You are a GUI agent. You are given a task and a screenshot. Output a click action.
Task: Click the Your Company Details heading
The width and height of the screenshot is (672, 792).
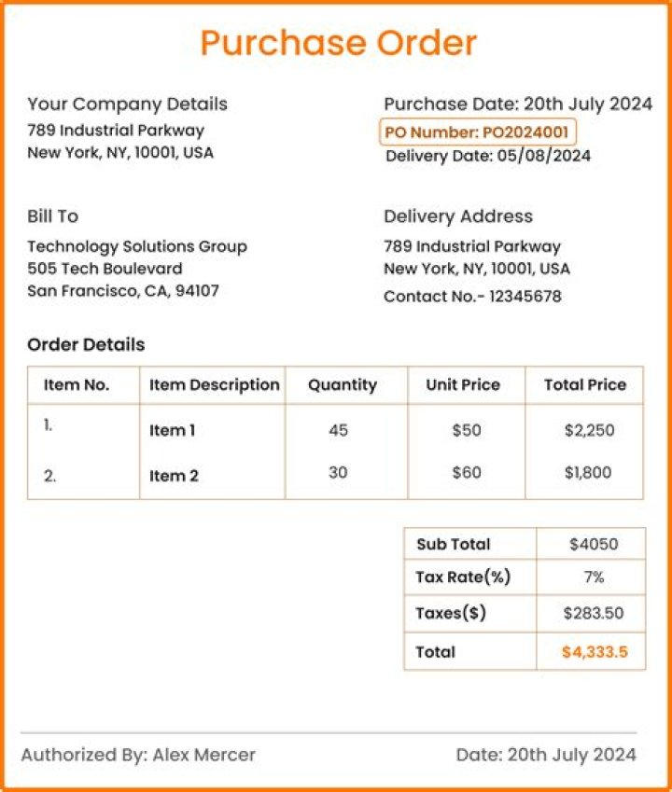point(127,104)
